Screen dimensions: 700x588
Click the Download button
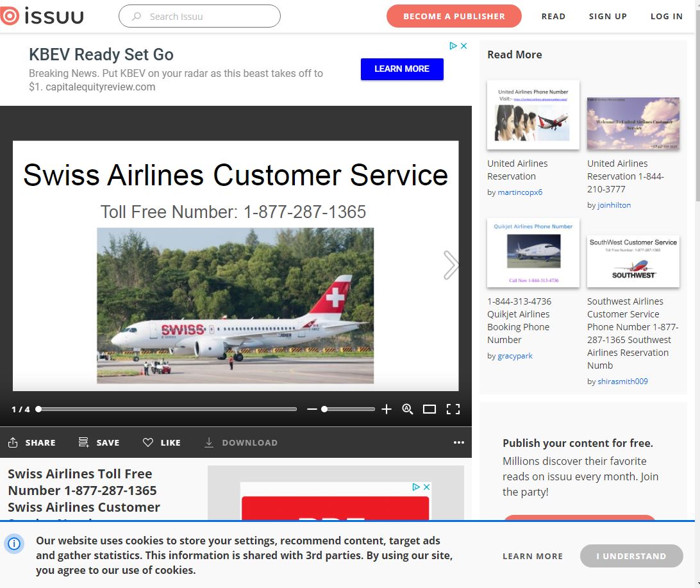[x=240, y=442]
